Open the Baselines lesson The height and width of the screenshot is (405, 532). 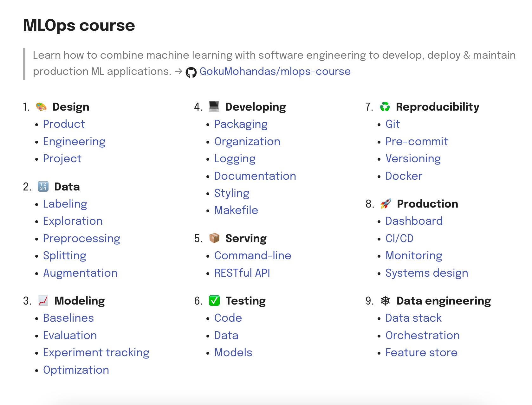[68, 318]
